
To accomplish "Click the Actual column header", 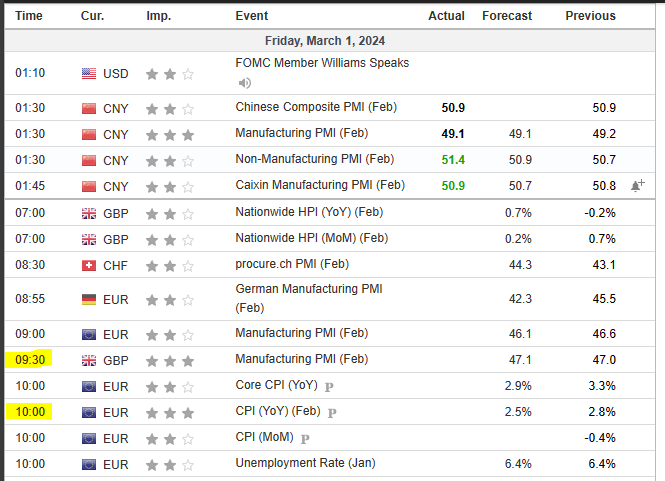I will [446, 16].
